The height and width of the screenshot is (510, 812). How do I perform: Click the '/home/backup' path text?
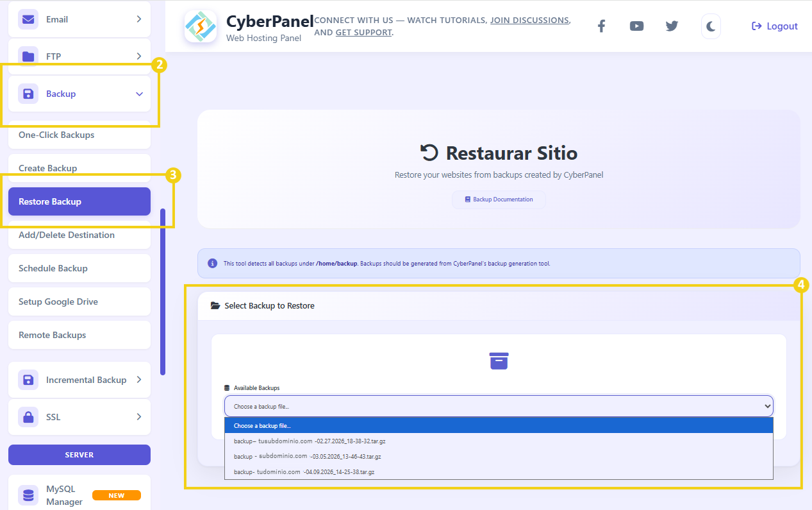point(336,264)
